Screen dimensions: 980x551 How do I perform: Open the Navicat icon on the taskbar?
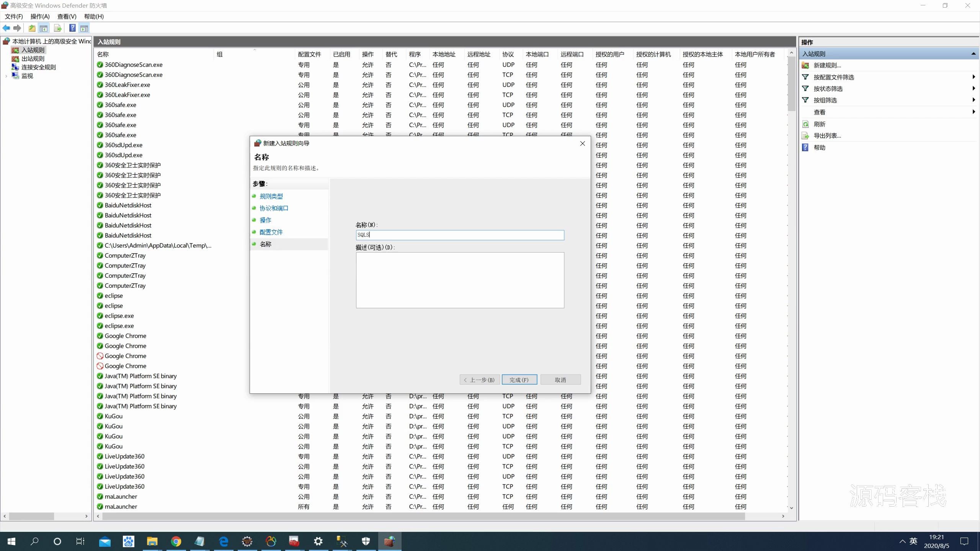[271, 541]
